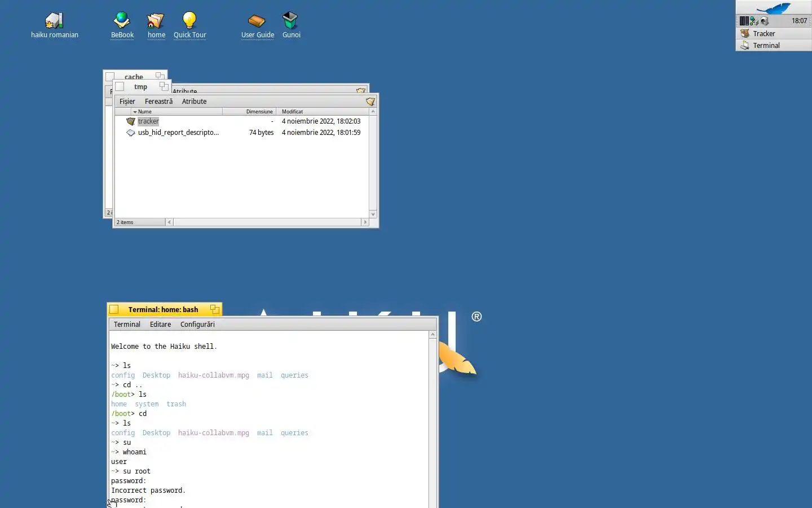This screenshot has height=508, width=812.
Task: Click '4 noiembrie 2022, 18:01:59' date cell
Action: [x=321, y=133]
